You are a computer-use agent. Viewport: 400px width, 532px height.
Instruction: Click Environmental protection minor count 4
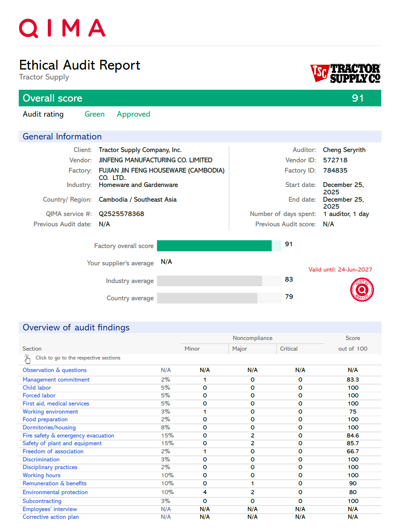tap(205, 492)
